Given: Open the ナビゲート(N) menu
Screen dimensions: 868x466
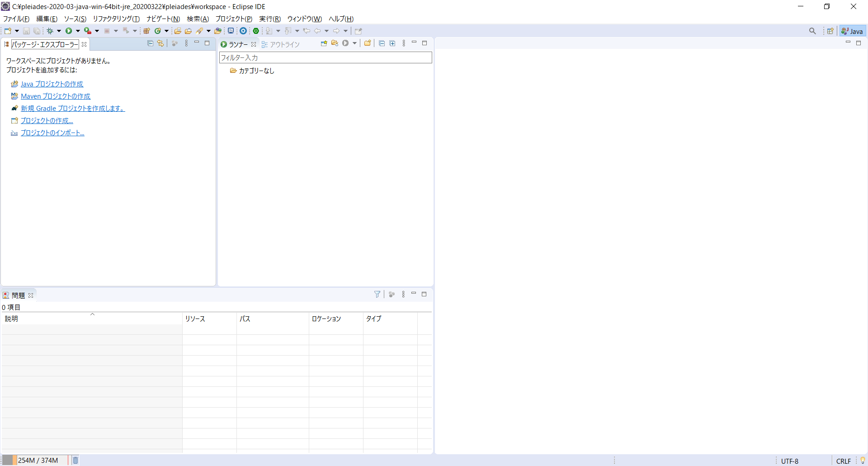Looking at the screenshot, I should [x=163, y=19].
